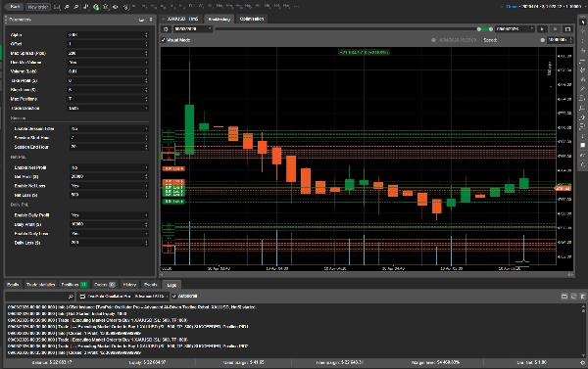Open the Parameters panel options menu icon
This screenshot has width=588, height=369.
[151, 20]
